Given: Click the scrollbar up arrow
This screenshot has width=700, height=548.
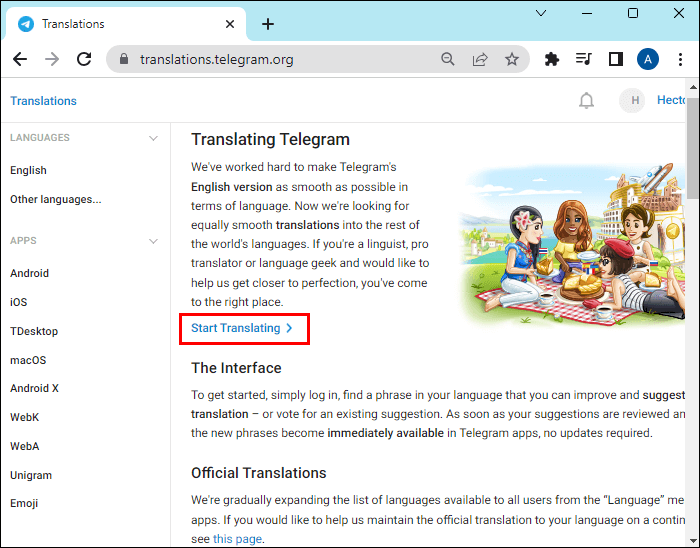Looking at the screenshot, I should [693, 87].
